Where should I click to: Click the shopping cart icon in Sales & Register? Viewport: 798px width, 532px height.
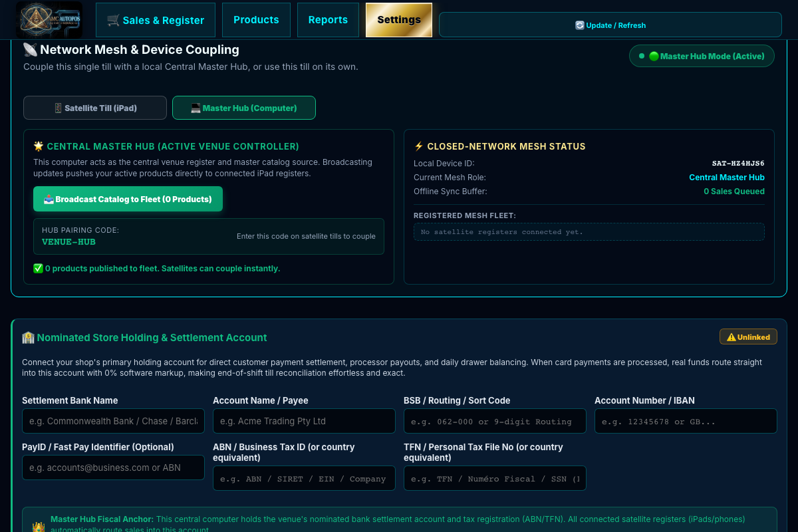pos(113,20)
